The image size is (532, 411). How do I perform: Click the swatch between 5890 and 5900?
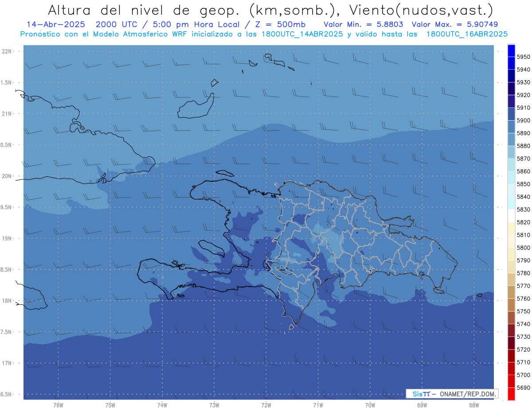(511, 127)
